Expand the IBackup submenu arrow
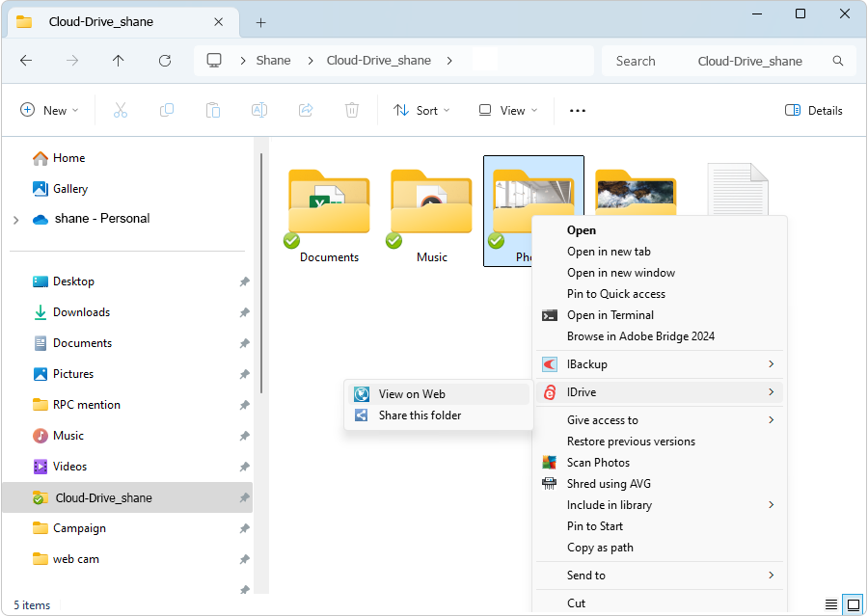 tap(772, 363)
